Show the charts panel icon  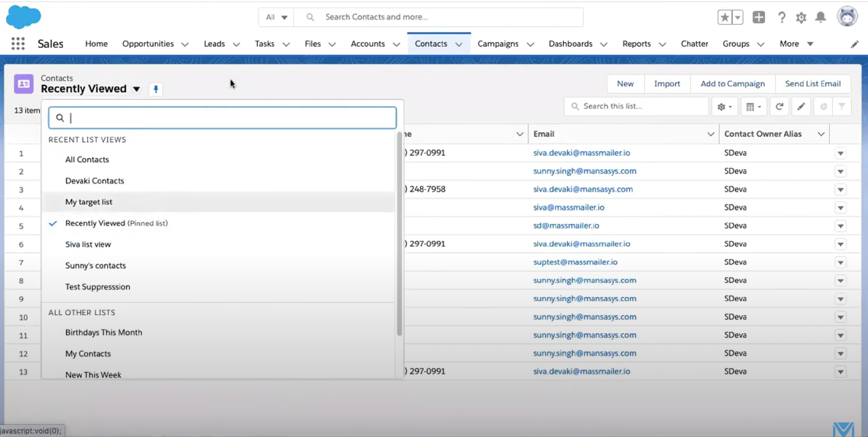(823, 107)
